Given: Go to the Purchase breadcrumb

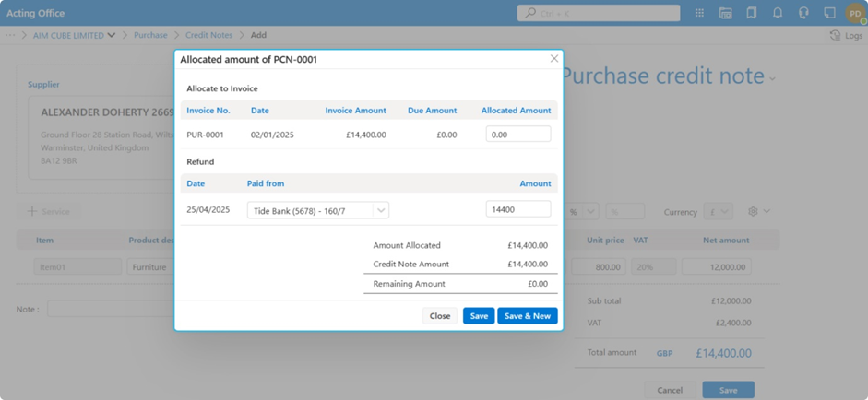Looking at the screenshot, I should tap(150, 35).
